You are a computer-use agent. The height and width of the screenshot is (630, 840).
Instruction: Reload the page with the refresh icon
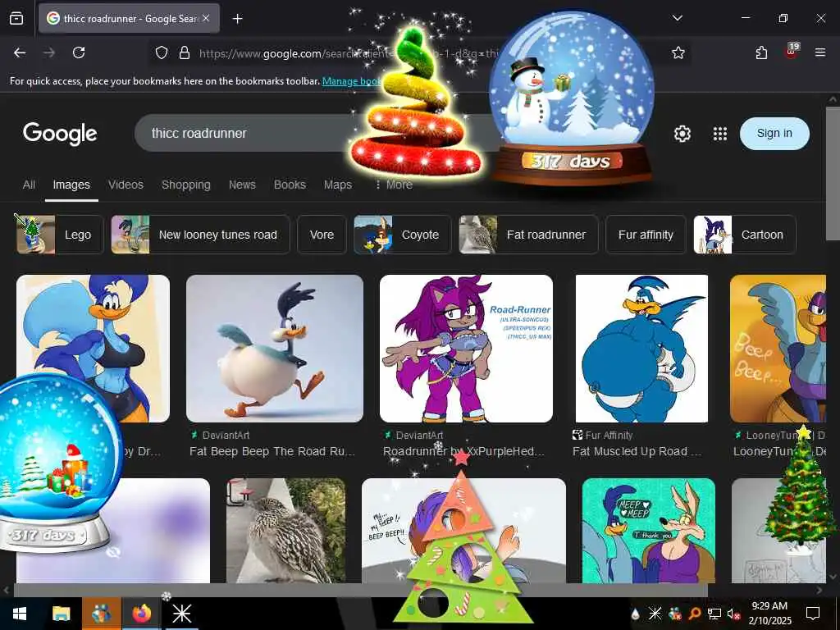tap(79, 52)
